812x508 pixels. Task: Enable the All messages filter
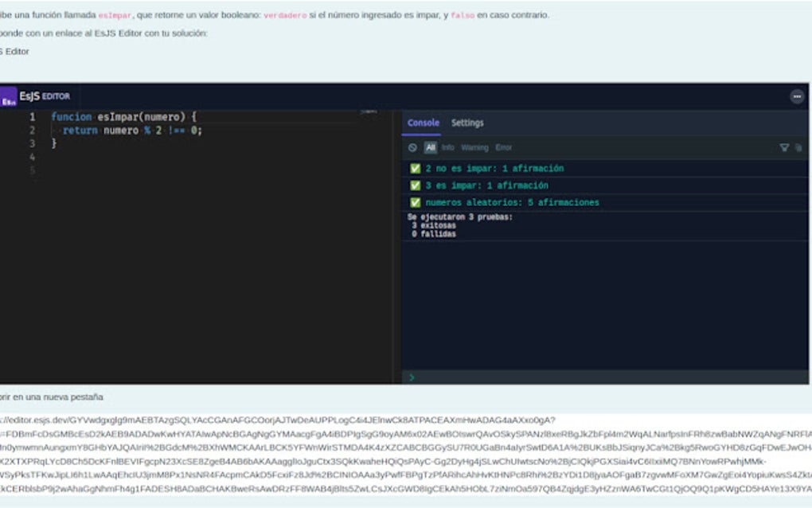[x=429, y=147]
